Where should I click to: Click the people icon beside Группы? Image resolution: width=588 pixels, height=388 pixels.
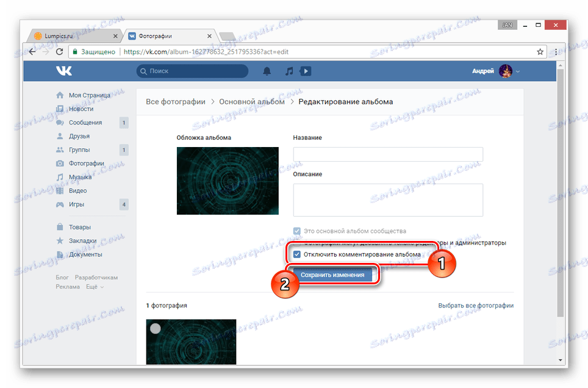click(x=60, y=149)
